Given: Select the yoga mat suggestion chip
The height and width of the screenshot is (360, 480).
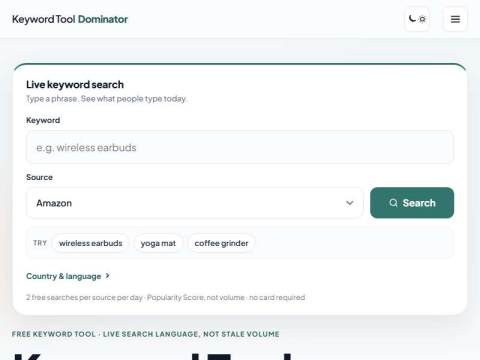Looking at the screenshot, I should pos(158,243).
